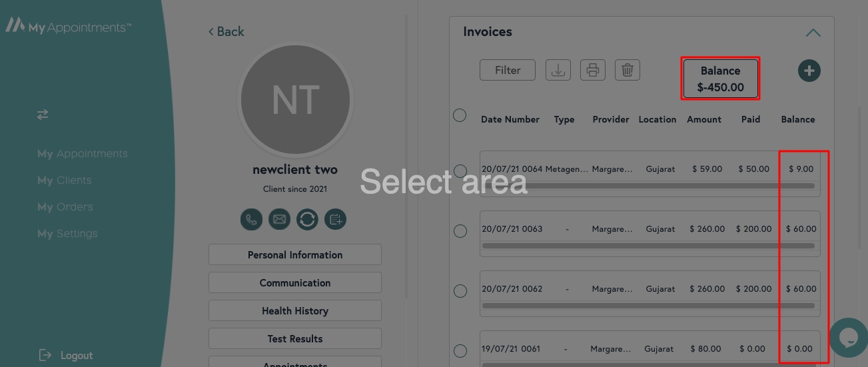The width and height of the screenshot is (868, 367).
Task: Add a new invoice with plus icon
Action: (809, 71)
